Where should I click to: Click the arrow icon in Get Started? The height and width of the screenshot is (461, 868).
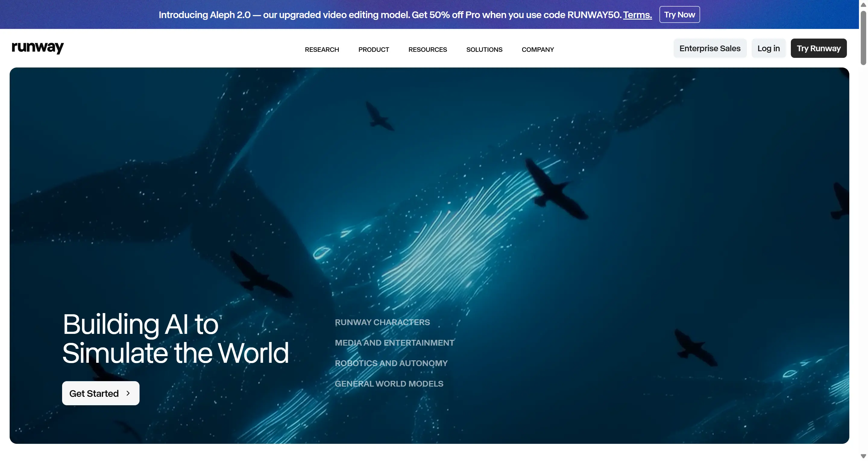click(128, 393)
